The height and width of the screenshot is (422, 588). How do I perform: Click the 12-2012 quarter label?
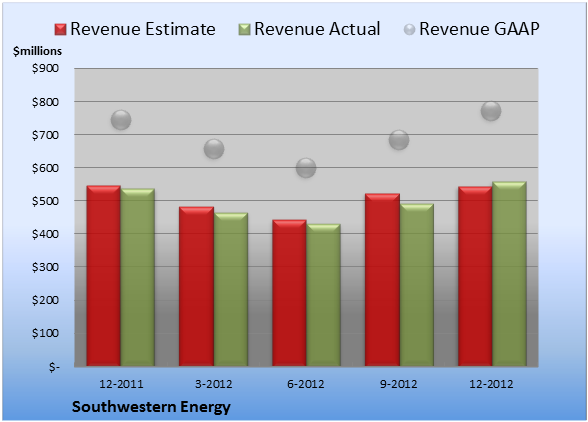tap(491, 384)
